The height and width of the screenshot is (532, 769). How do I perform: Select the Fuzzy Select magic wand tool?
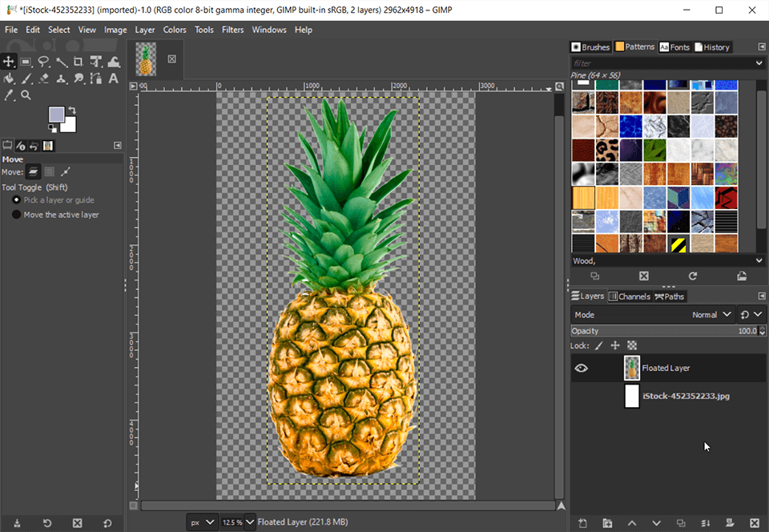coord(61,62)
